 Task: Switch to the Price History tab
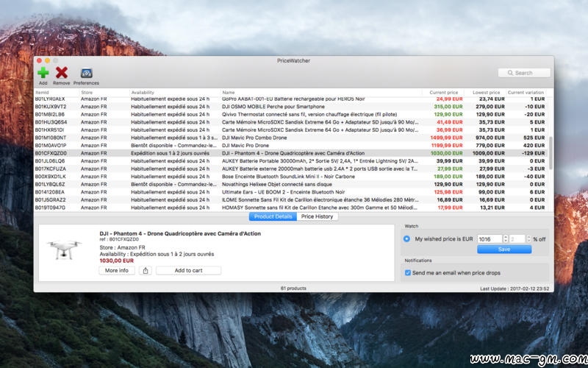[x=318, y=216]
